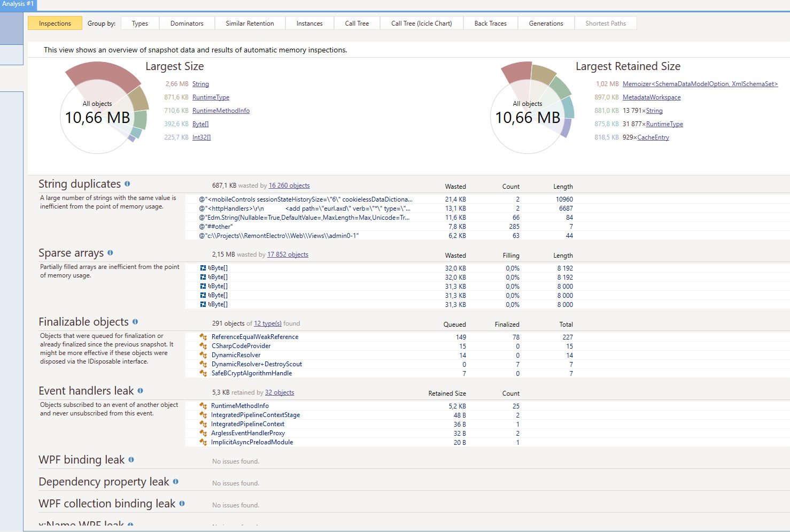Open the 13 791×String retained link
The width and height of the screenshot is (790, 532).
pos(654,111)
